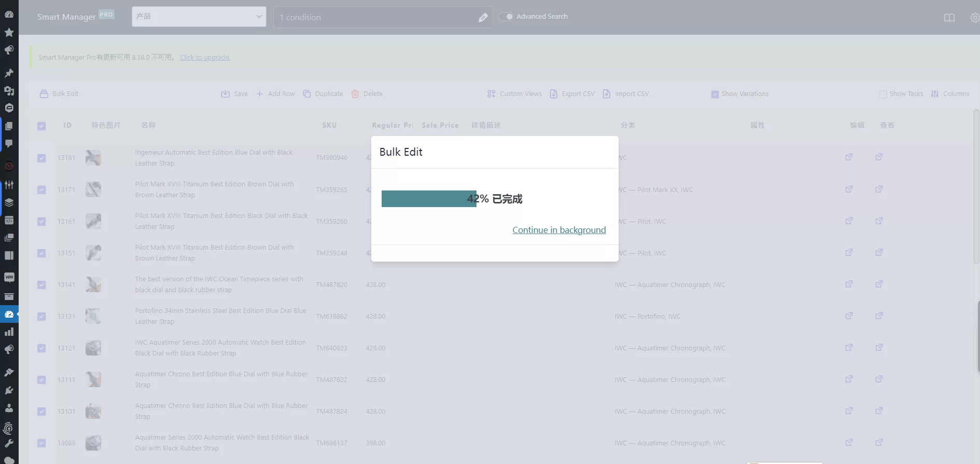Screen dimensions: 980x464
Task: Click the edit icon for row 13181
Action: [849, 157]
